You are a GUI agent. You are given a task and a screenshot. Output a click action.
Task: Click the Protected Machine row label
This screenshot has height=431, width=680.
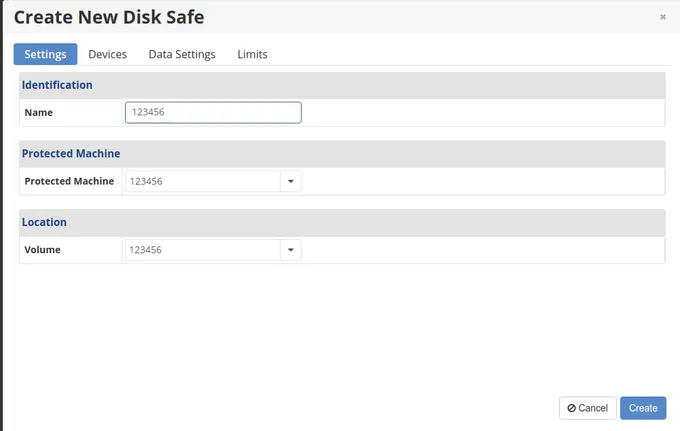pos(69,181)
